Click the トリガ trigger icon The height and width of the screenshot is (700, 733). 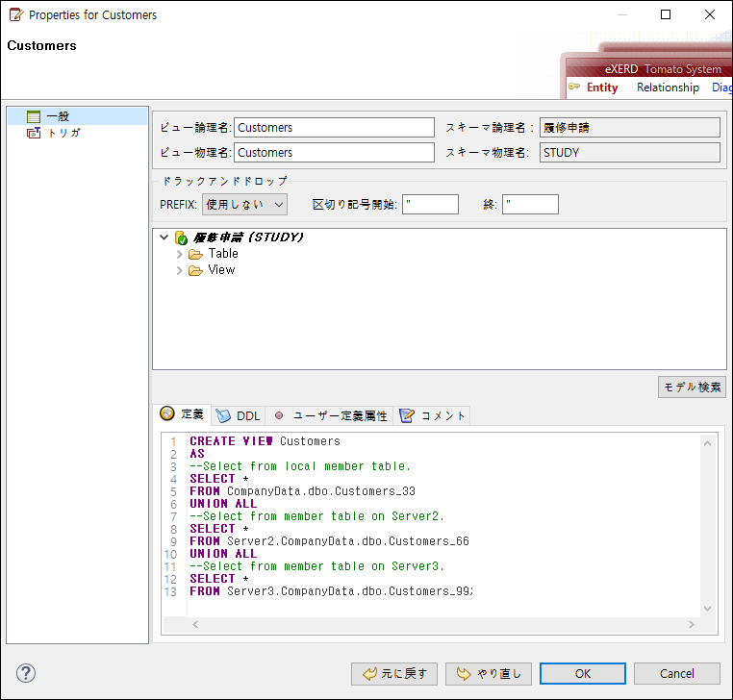pyautogui.click(x=34, y=134)
